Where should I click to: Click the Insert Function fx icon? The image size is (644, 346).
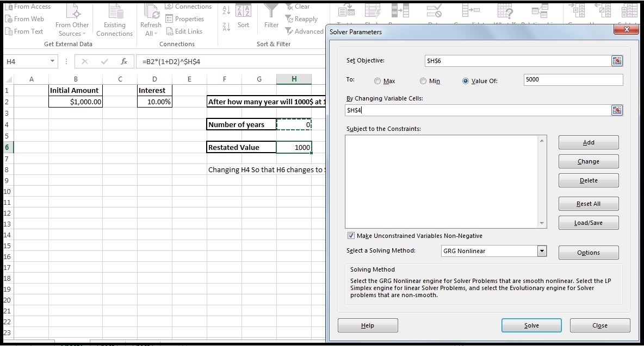123,61
